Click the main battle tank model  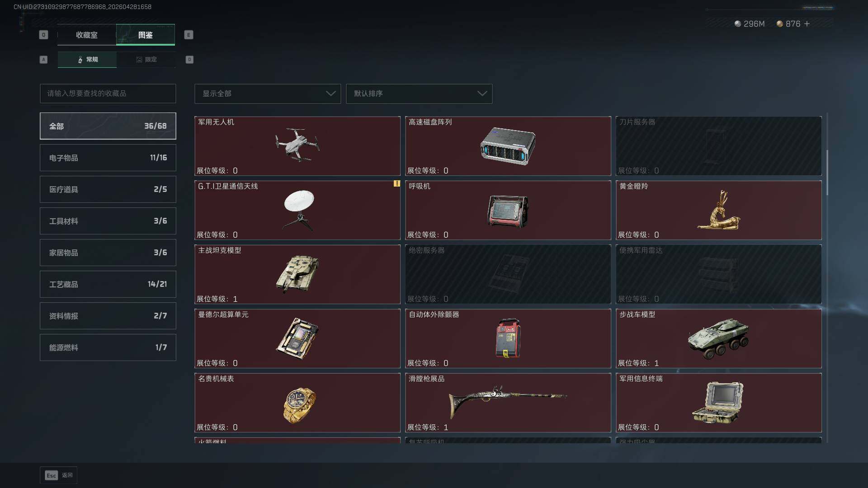297,274
